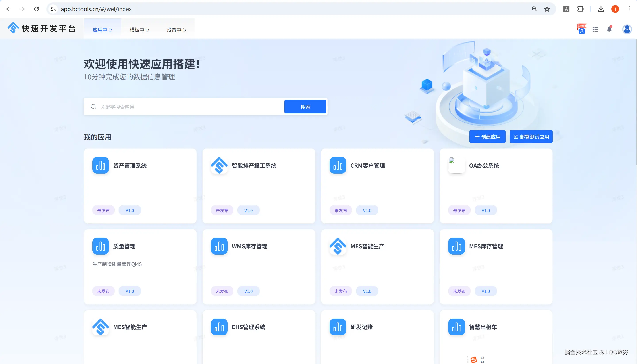Click the browser extensions puzzle icon

[580, 9]
